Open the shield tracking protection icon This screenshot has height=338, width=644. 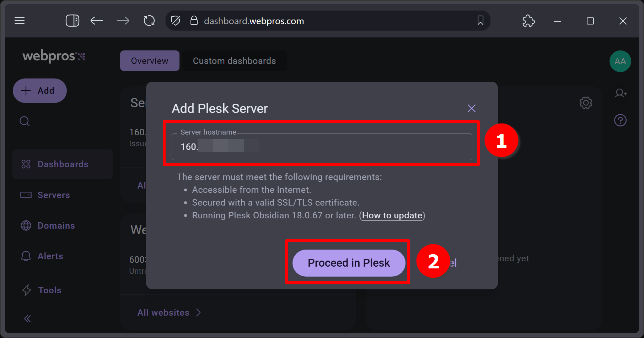pos(176,21)
